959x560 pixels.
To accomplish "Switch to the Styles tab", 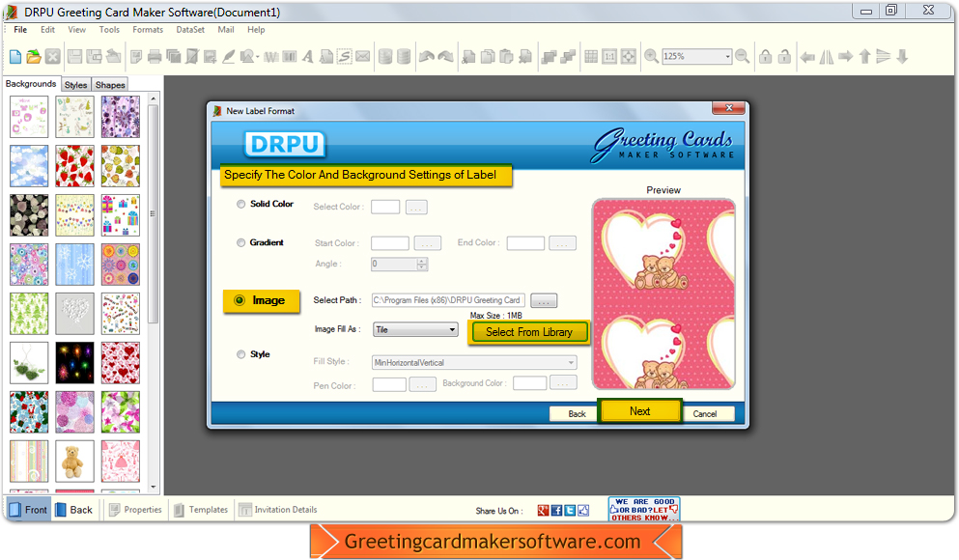I will pyautogui.click(x=76, y=85).
